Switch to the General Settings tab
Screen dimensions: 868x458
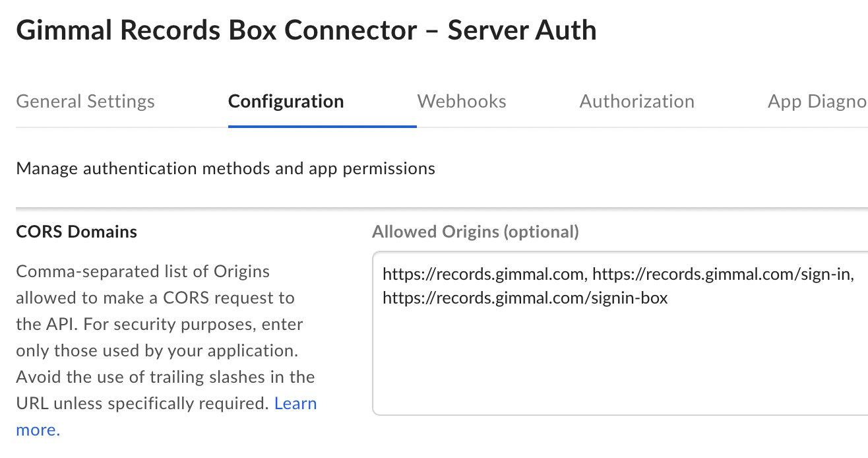[x=85, y=102]
